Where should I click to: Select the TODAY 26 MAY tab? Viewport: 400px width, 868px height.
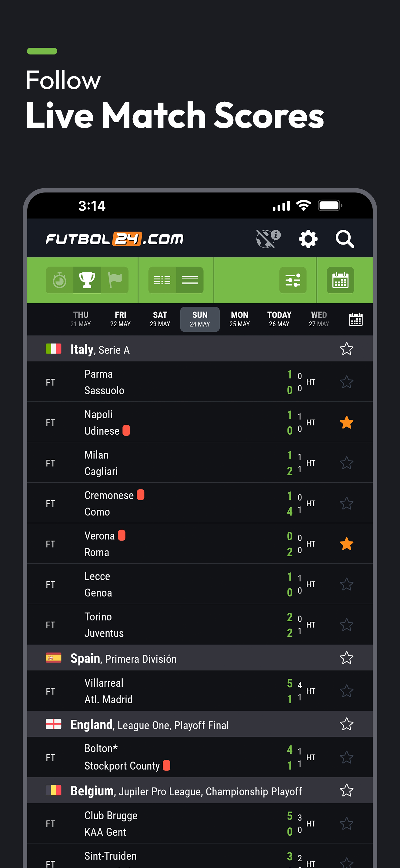coord(279,319)
